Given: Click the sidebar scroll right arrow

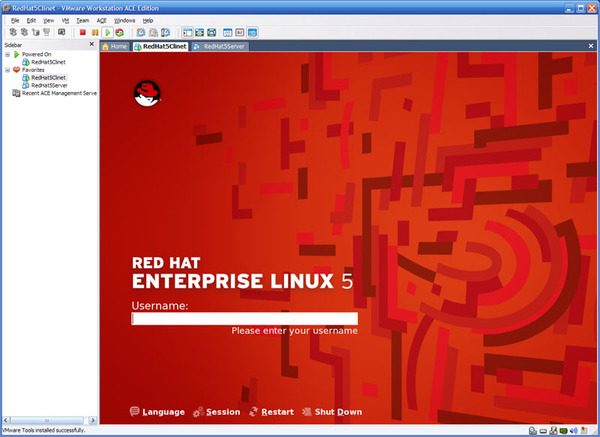Looking at the screenshot, I should (x=93, y=420).
